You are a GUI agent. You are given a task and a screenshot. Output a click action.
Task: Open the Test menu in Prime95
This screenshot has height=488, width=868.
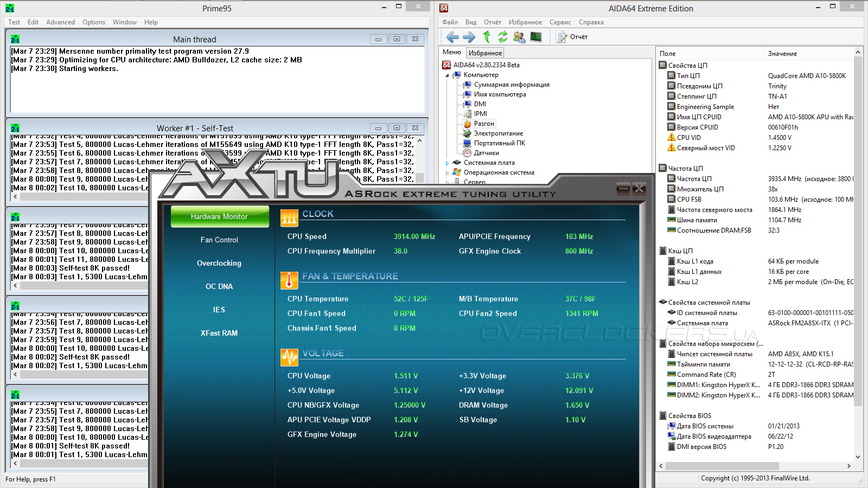14,22
